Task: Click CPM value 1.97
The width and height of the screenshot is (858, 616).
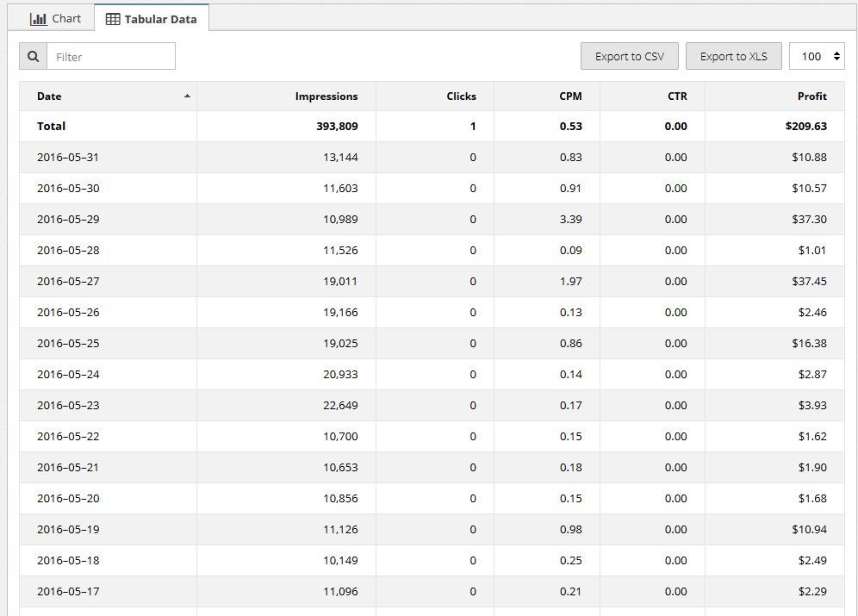Action: [x=571, y=281]
